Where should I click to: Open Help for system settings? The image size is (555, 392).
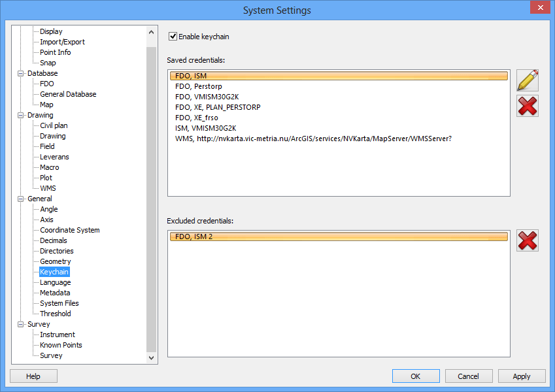pos(33,376)
